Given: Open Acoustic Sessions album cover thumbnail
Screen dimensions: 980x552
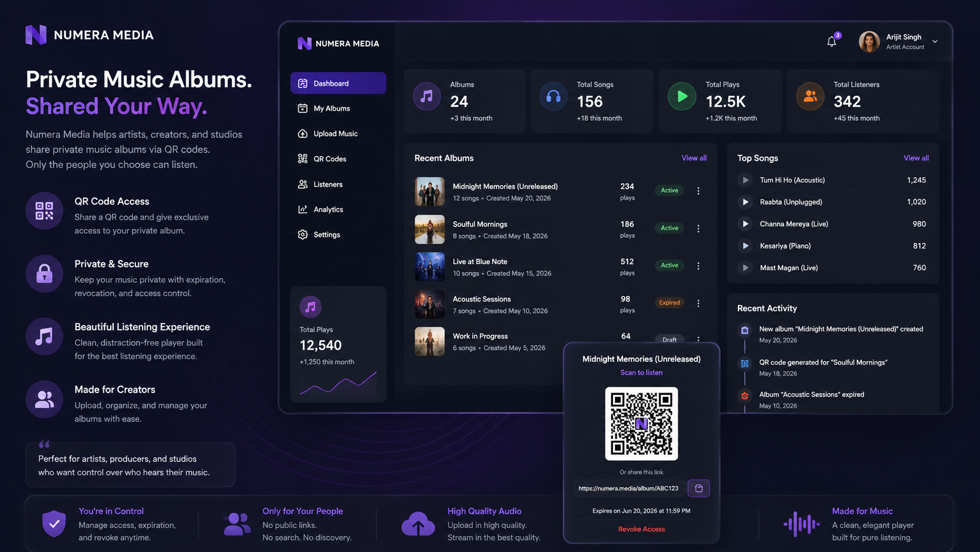Looking at the screenshot, I should point(430,304).
